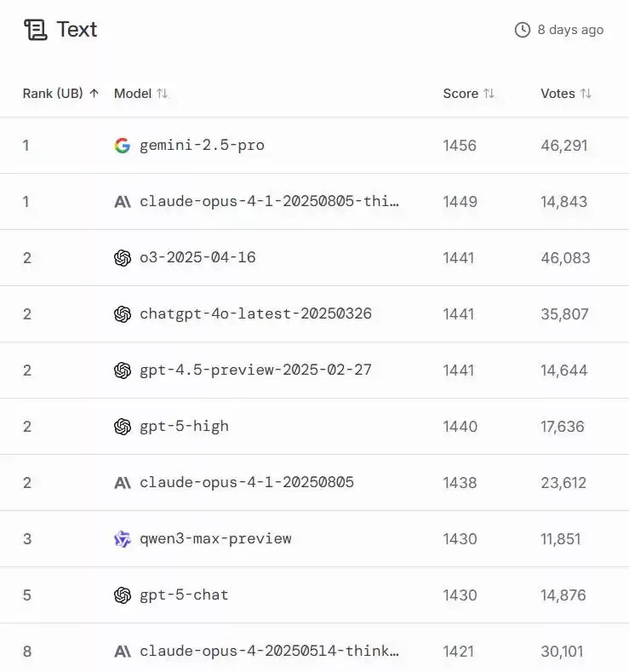Image resolution: width=629 pixels, height=672 pixels.
Task: Open the gemini-2.5-pro model link
Action: coord(202,146)
